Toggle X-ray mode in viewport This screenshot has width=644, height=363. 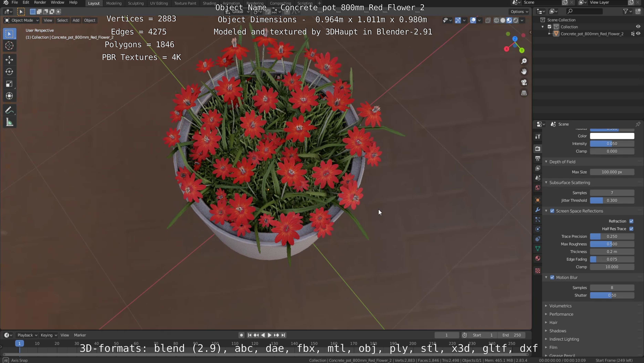coord(488,20)
